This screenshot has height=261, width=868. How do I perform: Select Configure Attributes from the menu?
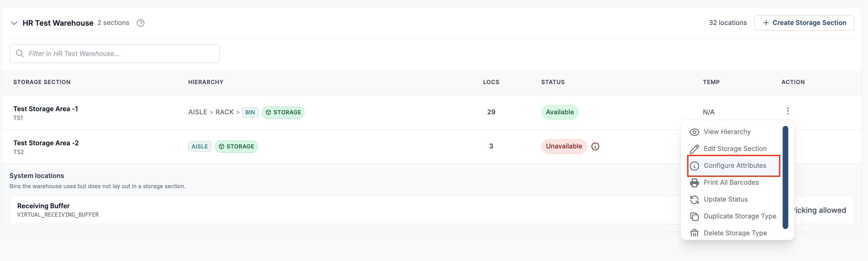coord(734,166)
